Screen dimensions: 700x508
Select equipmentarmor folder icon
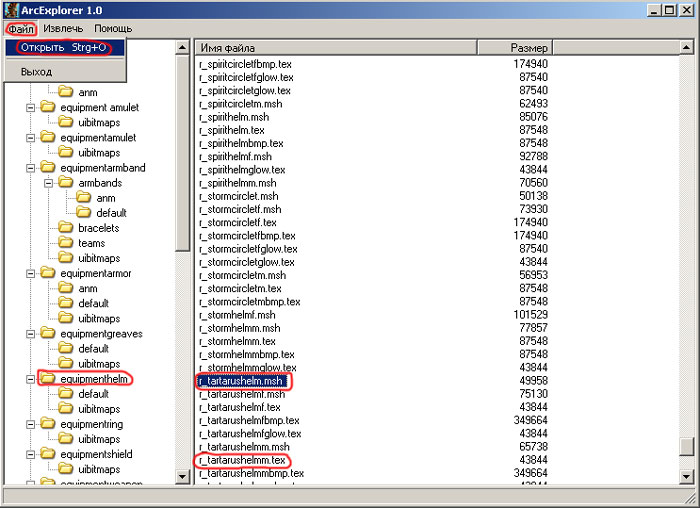click(48, 273)
